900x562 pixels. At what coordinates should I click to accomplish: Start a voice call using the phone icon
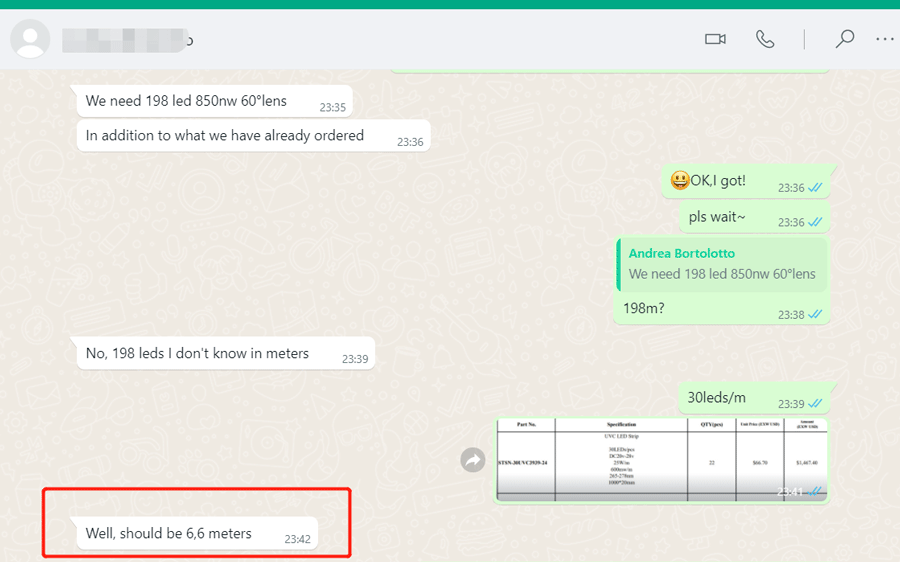(765, 39)
